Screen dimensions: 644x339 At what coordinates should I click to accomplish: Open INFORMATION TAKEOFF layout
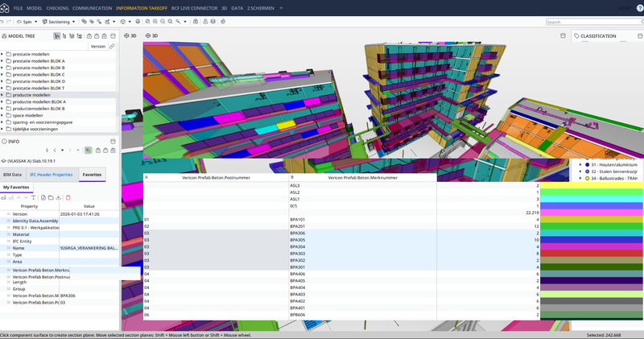142,8
